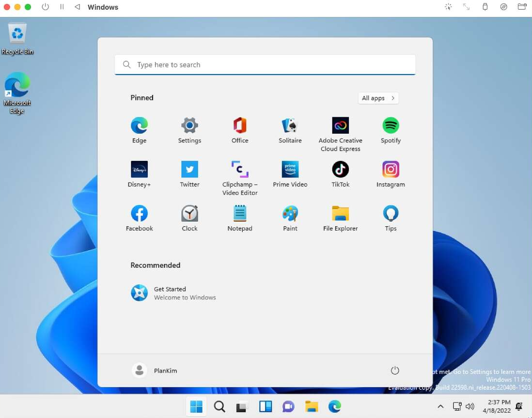This screenshot has width=532, height=418.
Task: Pause the Windows virtual machine
Action: pyautogui.click(x=62, y=7)
